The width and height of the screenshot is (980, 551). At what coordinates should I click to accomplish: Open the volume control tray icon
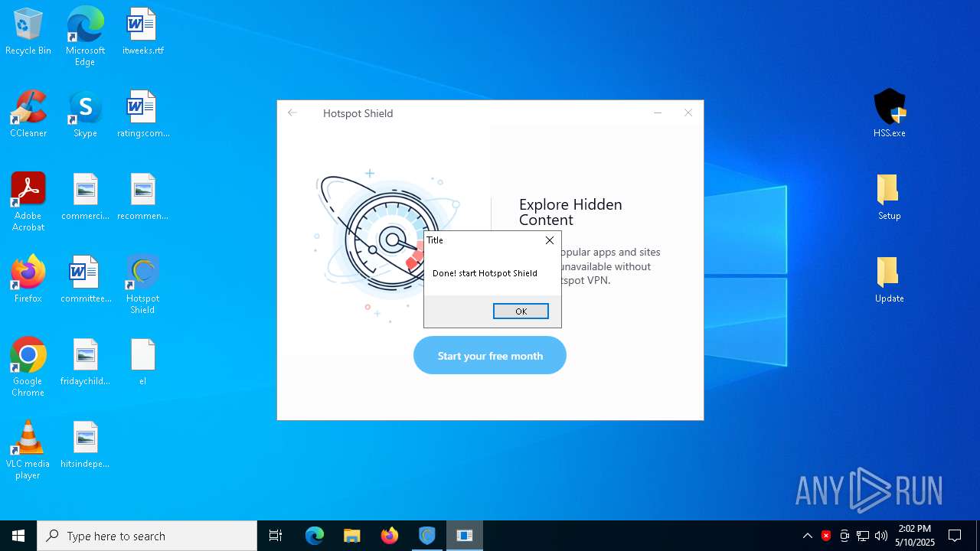coord(881,536)
